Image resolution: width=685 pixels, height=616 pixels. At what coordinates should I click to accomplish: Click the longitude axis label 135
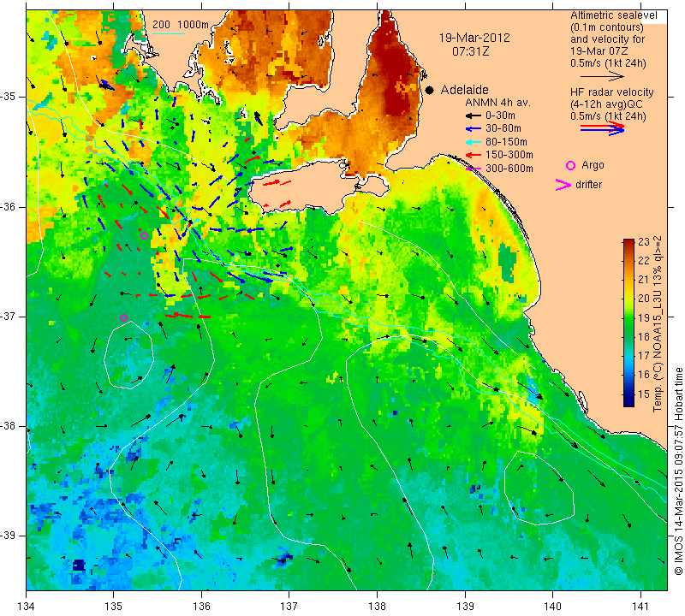coord(114,607)
